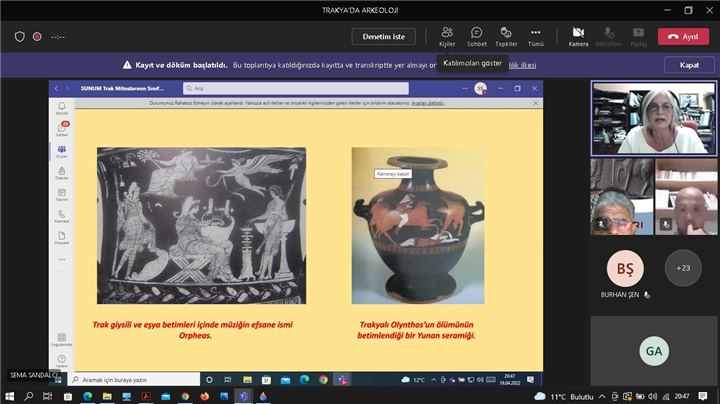Screen dimensions: 720x404
Task: Open Dosyalar files in shared sidebar
Action: click(x=62, y=238)
